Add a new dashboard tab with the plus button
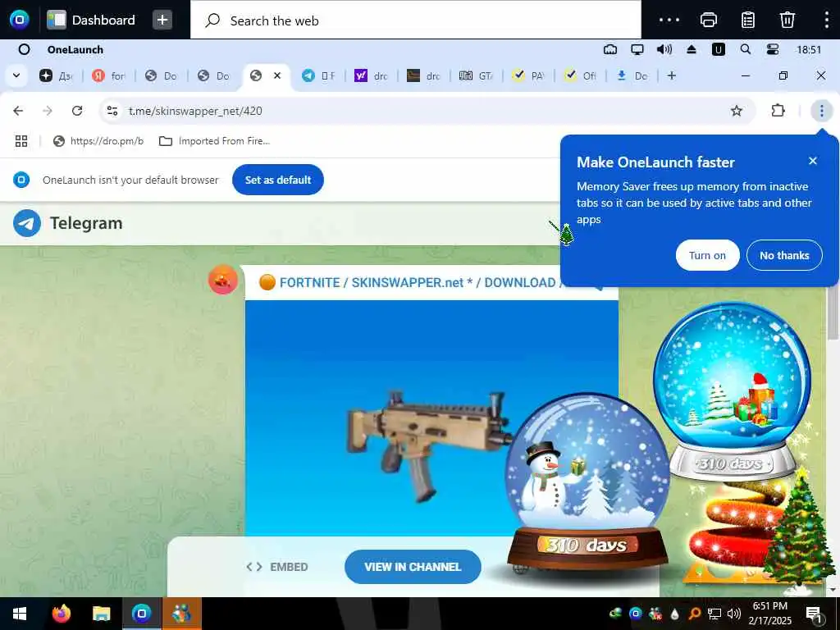This screenshot has width=840, height=630. click(162, 20)
